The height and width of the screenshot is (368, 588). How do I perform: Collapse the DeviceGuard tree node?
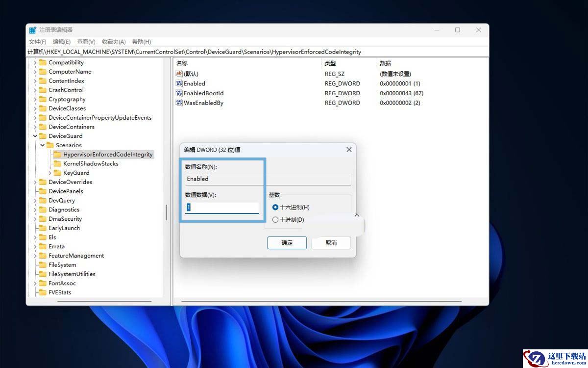[35, 136]
